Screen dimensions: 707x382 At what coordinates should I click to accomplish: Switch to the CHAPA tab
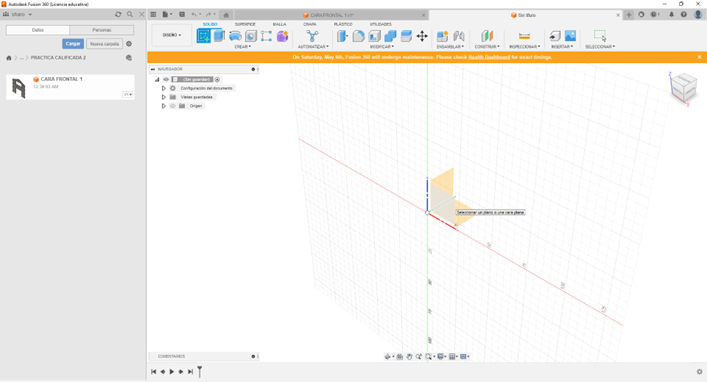click(310, 24)
